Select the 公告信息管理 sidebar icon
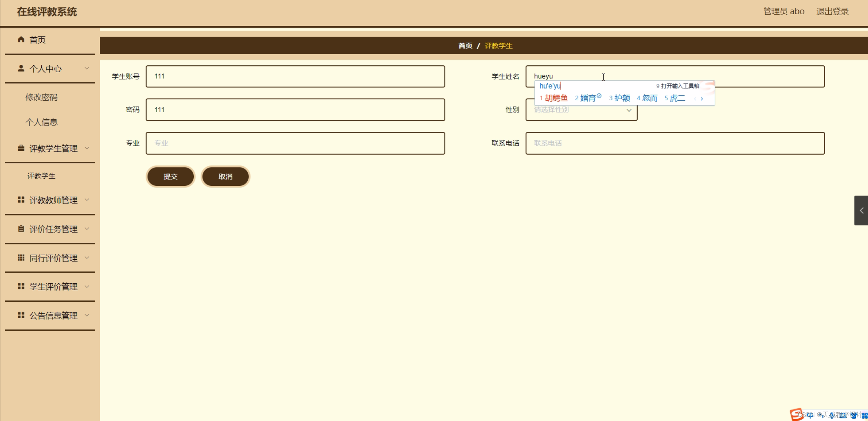The width and height of the screenshot is (868, 421). 21,315
